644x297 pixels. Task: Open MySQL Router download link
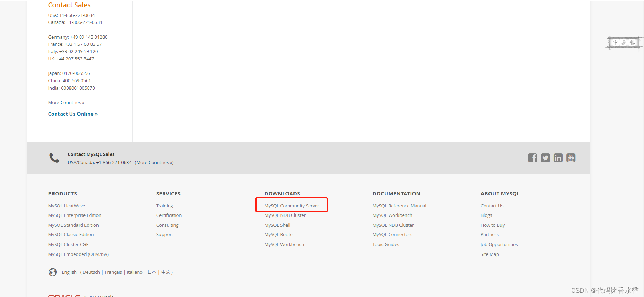point(279,235)
